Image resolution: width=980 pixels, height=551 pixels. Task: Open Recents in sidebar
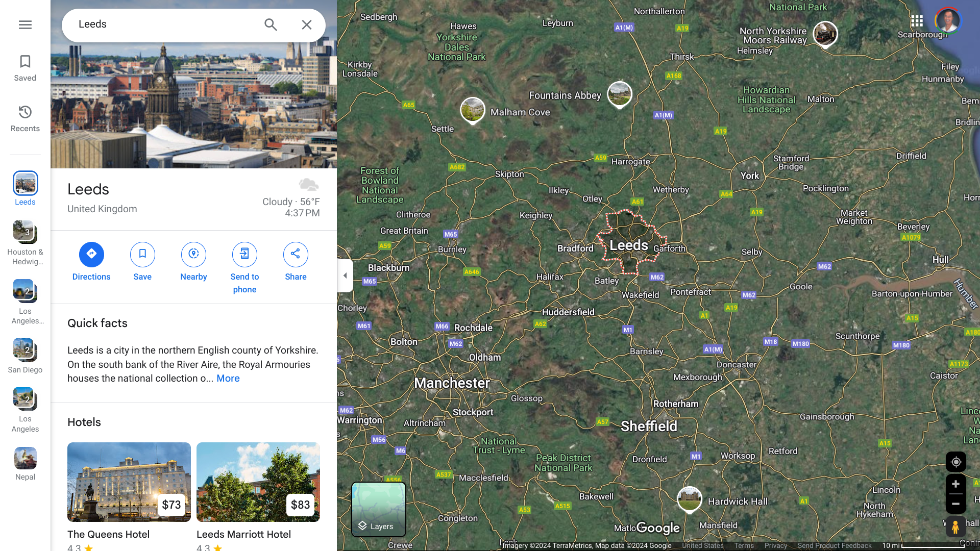(25, 118)
